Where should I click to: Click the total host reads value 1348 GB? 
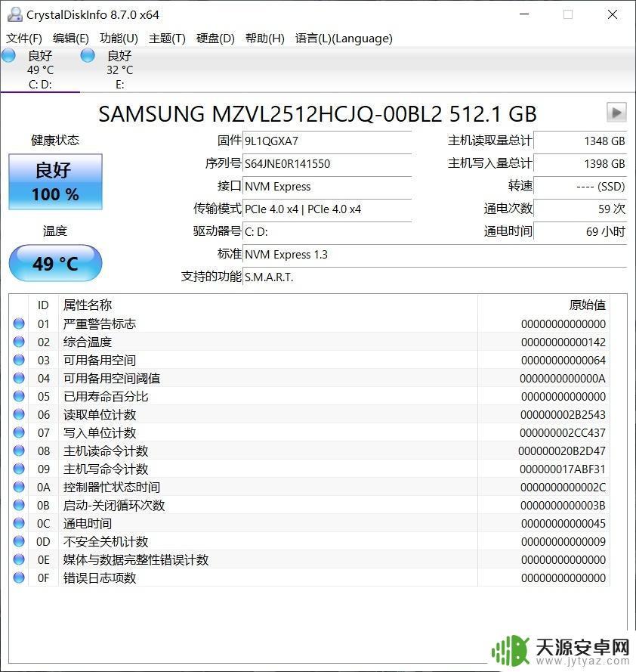click(580, 141)
